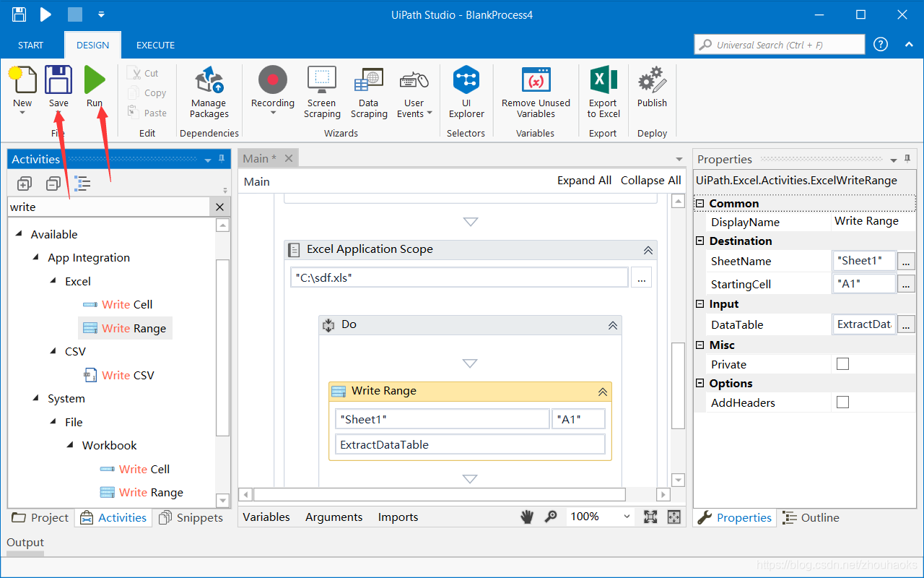Click Expand All in designer

[584, 181]
